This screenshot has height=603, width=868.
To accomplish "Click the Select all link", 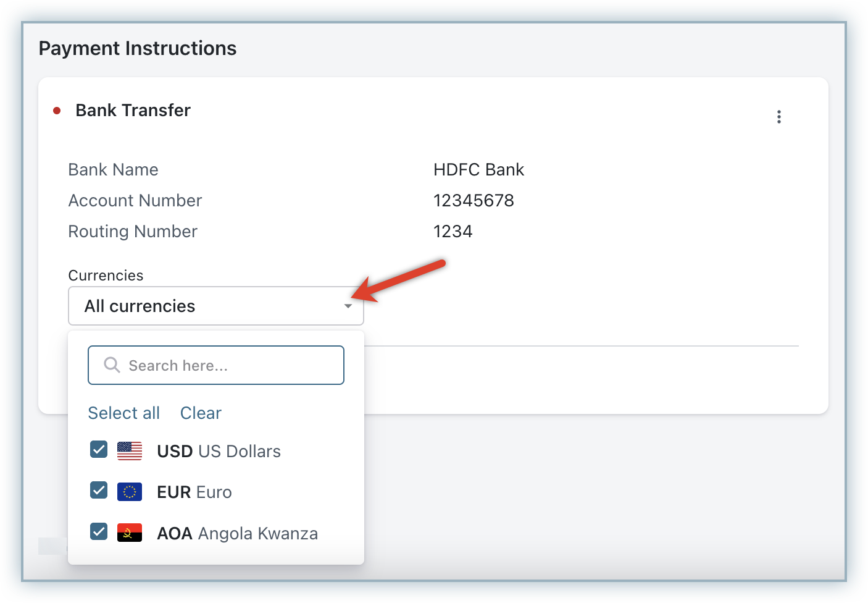I will click(x=123, y=413).
